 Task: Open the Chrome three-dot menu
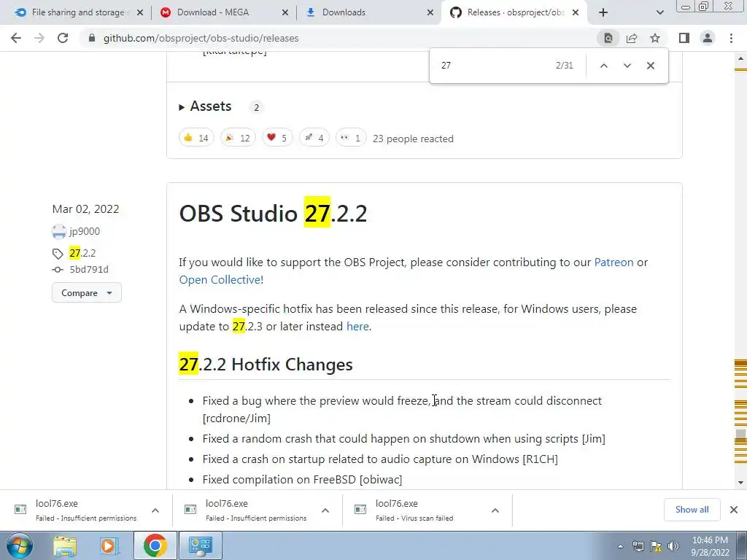point(731,38)
